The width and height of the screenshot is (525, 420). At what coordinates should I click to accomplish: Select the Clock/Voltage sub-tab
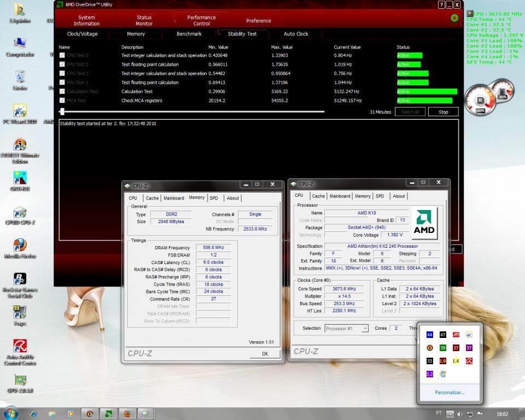pyautogui.click(x=83, y=34)
